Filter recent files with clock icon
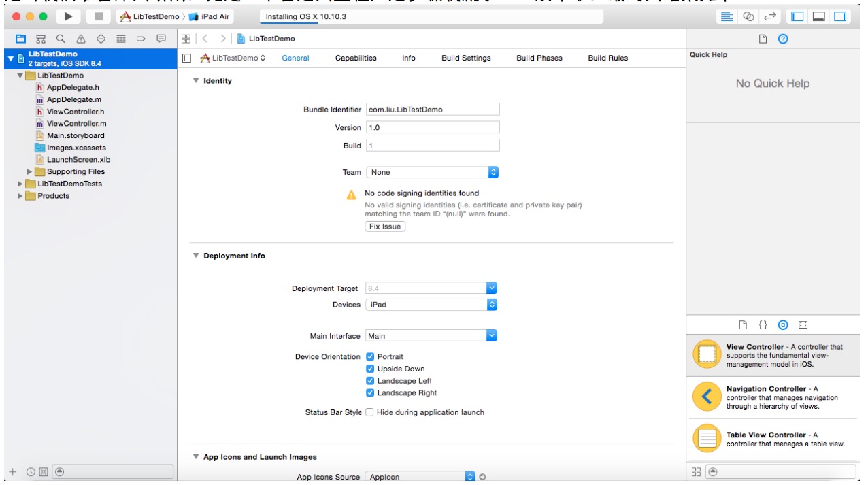The height and width of the screenshot is (485, 868). 31,471
